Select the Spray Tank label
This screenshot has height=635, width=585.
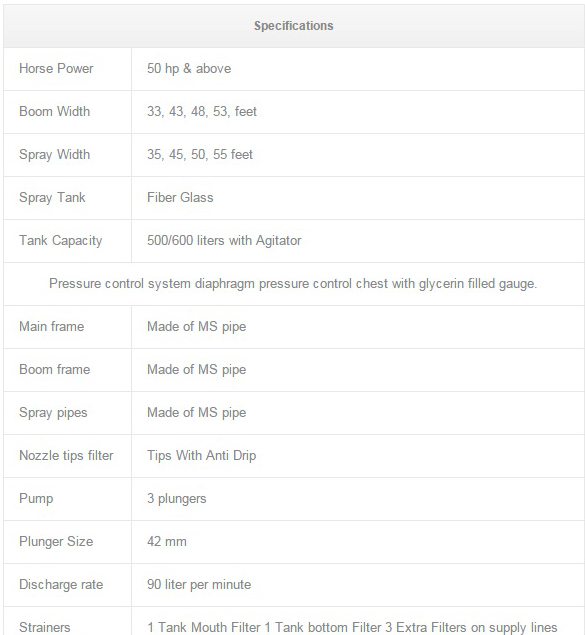pos(52,198)
